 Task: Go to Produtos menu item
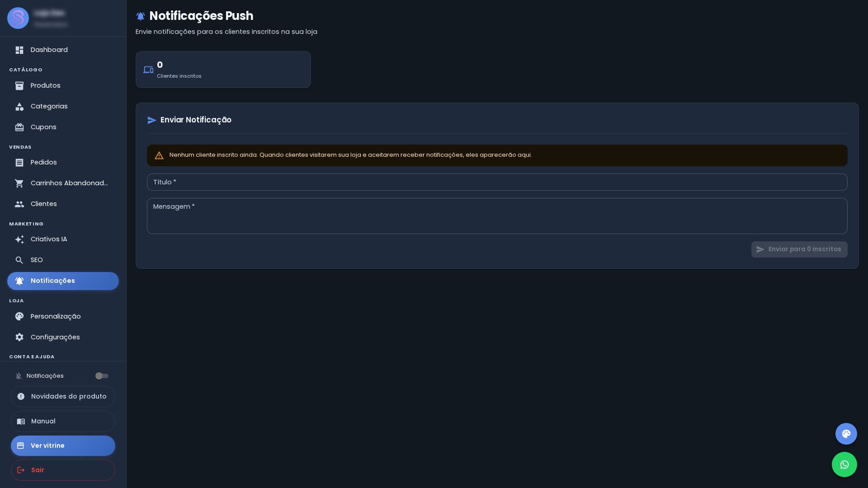(63, 86)
